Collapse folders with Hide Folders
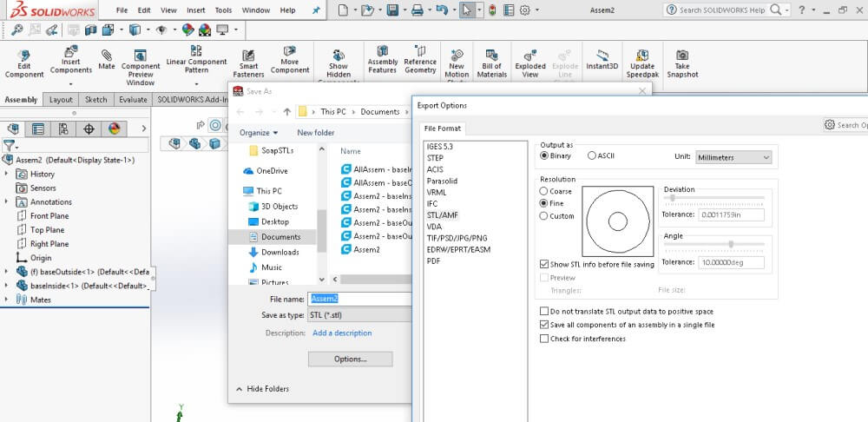 [262, 389]
